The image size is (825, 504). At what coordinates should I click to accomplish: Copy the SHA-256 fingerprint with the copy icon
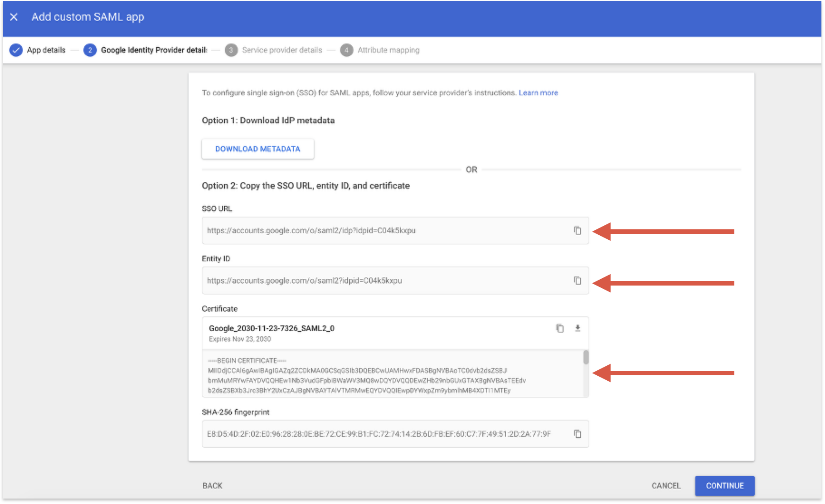(577, 434)
